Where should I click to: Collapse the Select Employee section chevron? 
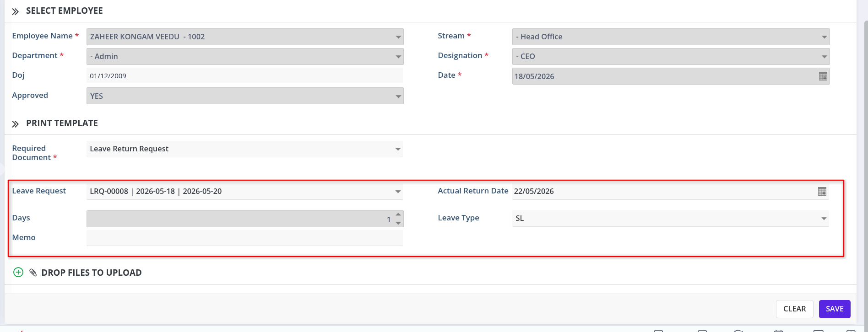[15, 11]
